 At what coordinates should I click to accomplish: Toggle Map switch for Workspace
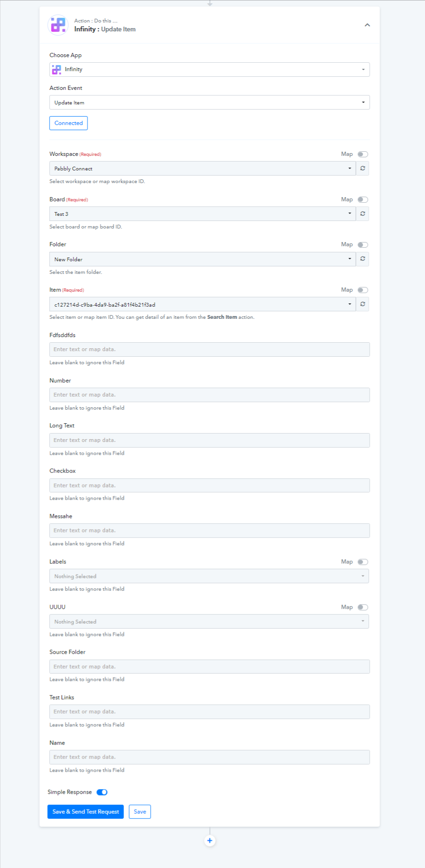[363, 154]
